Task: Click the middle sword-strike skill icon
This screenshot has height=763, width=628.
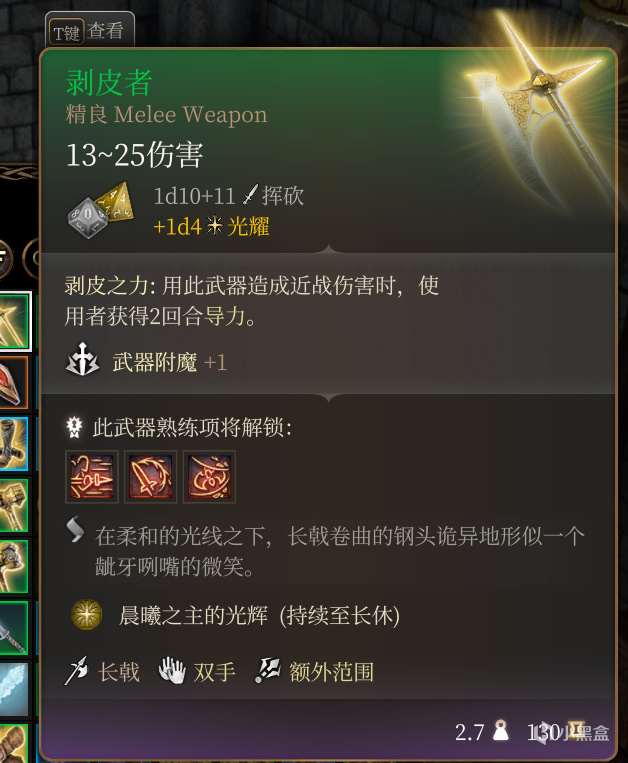Action: tap(150, 476)
